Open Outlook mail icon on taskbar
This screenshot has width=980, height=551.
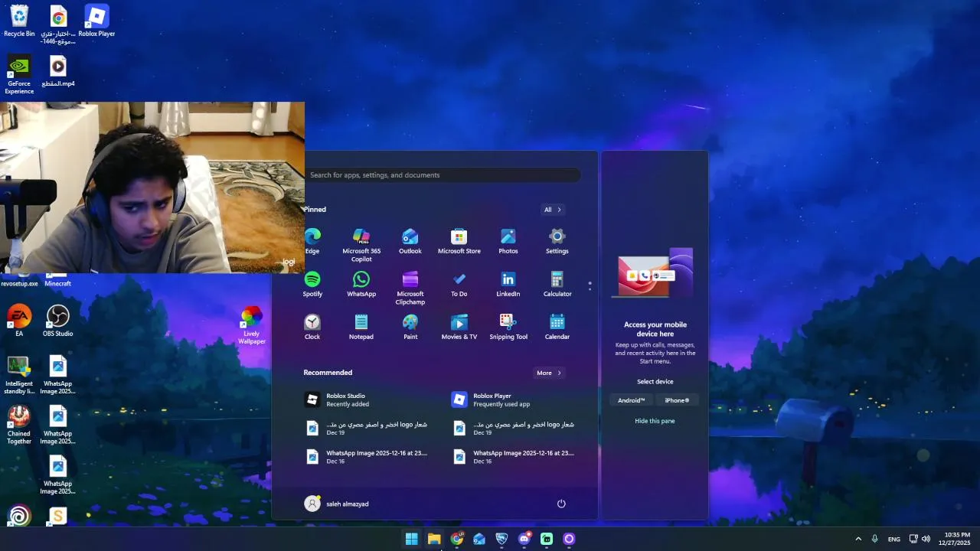tap(479, 539)
